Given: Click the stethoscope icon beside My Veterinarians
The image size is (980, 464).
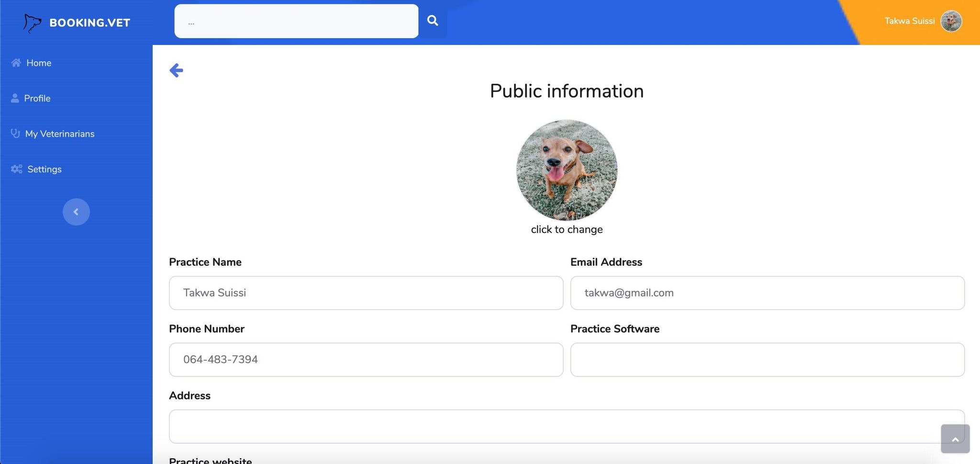Looking at the screenshot, I should coord(15,133).
